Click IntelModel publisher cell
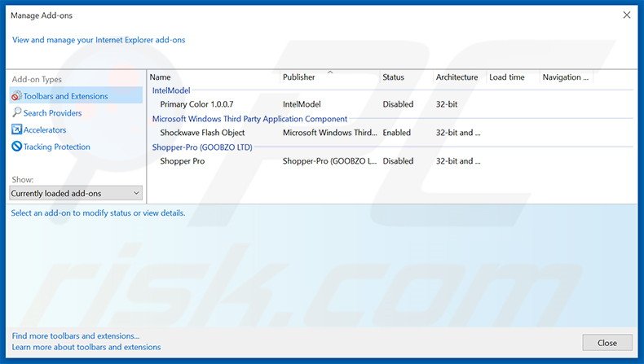Image resolution: width=644 pixels, height=364 pixels. [x=302, y=104]
